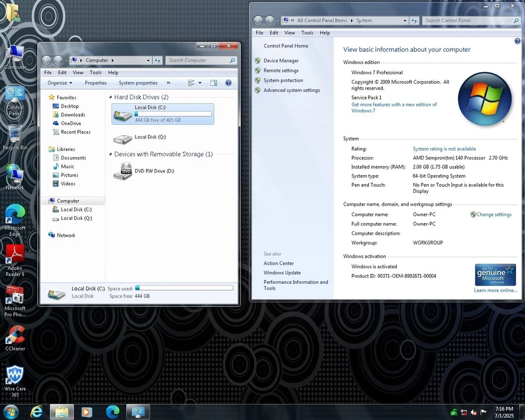
Task: Click the refresh arrows next to the address bar
Action: click(157, 60)
